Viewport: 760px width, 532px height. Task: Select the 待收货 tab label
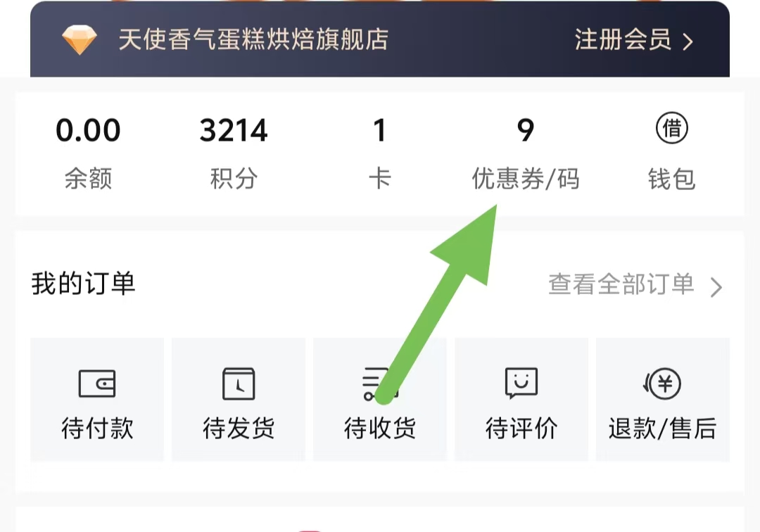coord(379,429)
